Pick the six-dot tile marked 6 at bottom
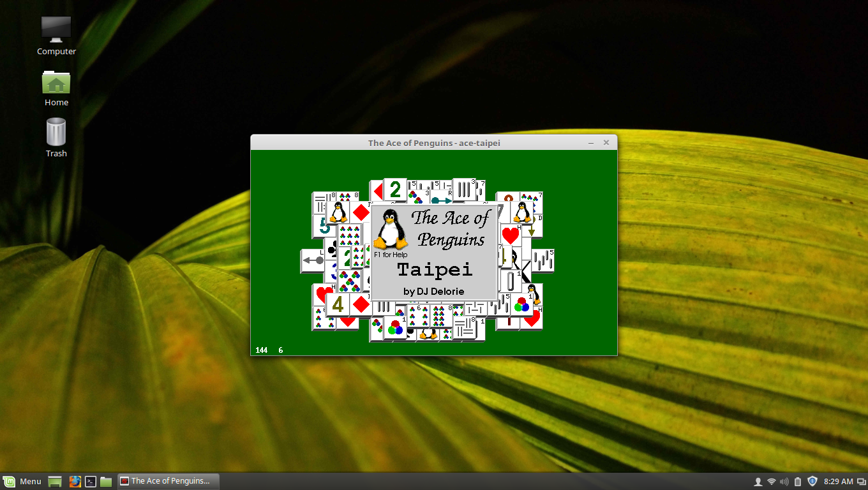The height and width of the screenshot is (490, 868). (x=419, y=316)
